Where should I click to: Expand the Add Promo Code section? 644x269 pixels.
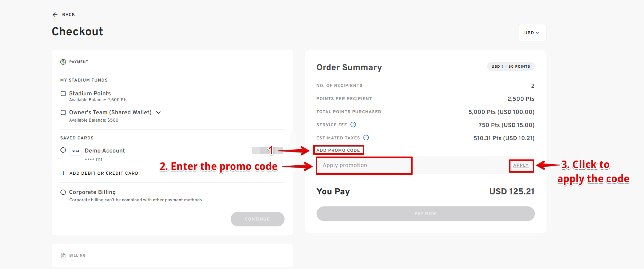tap(338, 150)
